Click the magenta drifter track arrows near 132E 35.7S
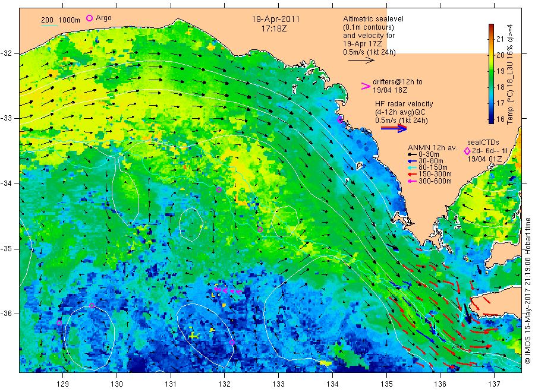The width and height of the screenshot is (535, 392). (228, 291)
